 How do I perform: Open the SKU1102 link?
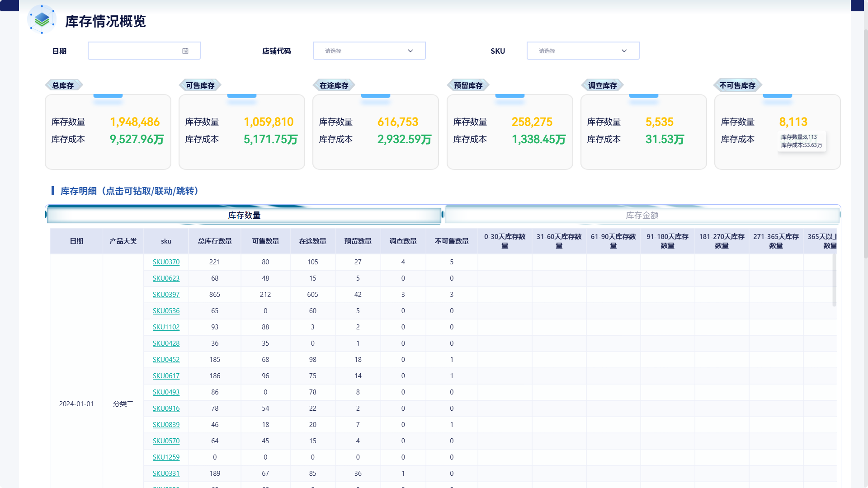point(166,327)
